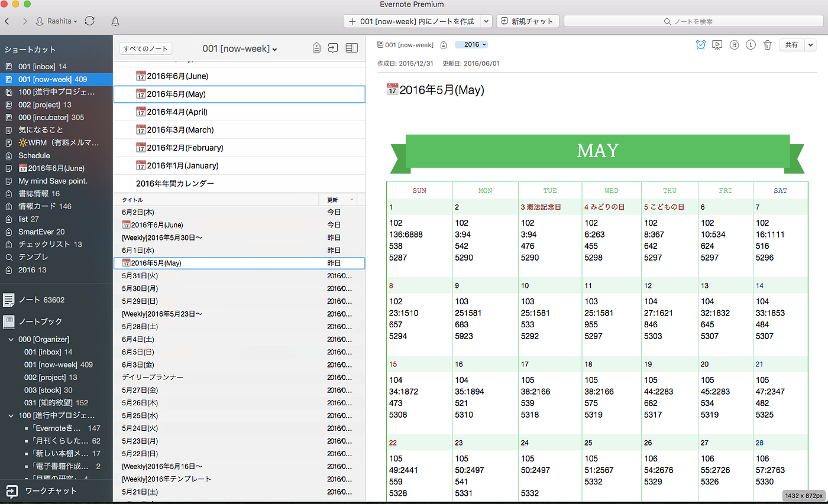Delete note with trash icon
The image size is (828, 504).
[x=767, y=44]
